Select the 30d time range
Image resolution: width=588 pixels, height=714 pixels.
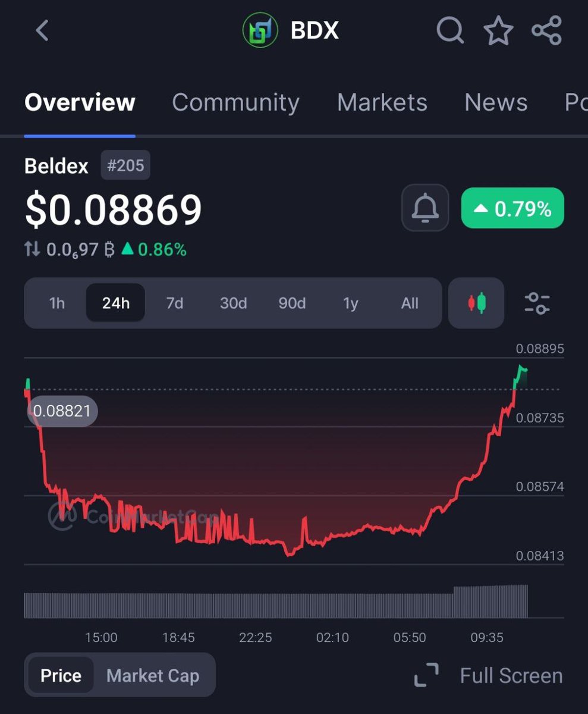(233, 303)
